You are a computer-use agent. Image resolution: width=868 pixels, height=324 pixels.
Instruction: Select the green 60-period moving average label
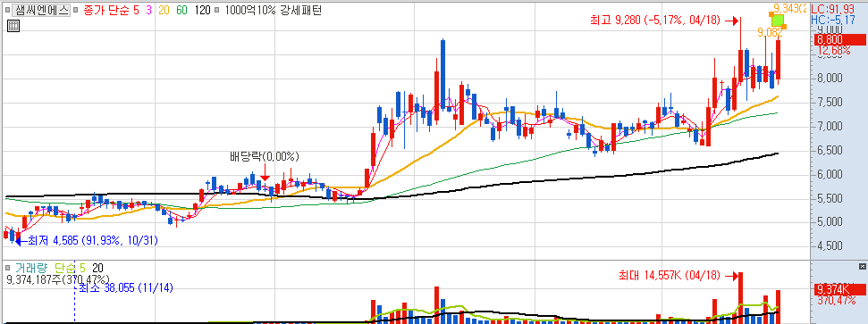tap(182, 10)
